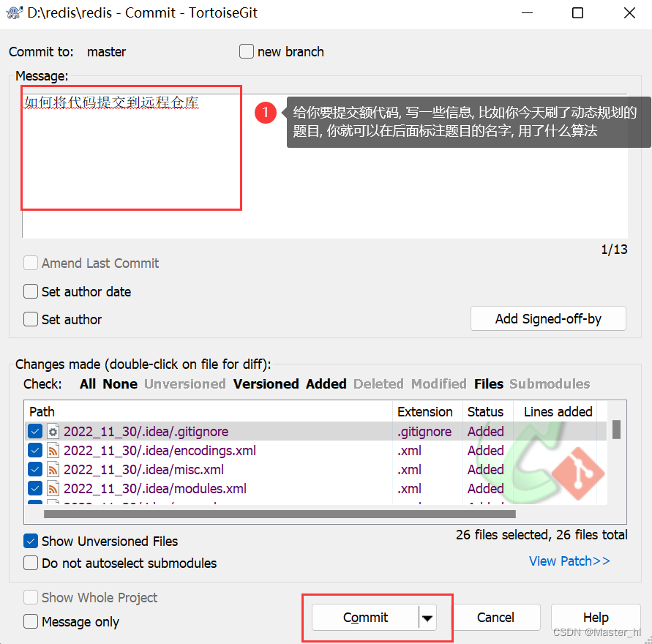This screenshot has height=644, width=652.
Task: Maximize the Commit dialog window
Action: (x=577, y=13)
